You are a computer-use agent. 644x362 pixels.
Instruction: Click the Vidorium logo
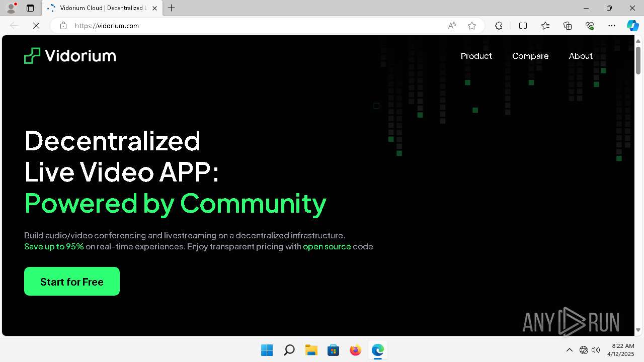click(x=70, y=56)
